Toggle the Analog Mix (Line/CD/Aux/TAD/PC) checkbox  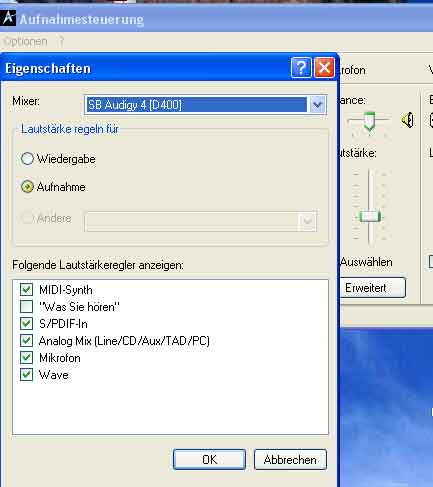click(x=26, y=340)
